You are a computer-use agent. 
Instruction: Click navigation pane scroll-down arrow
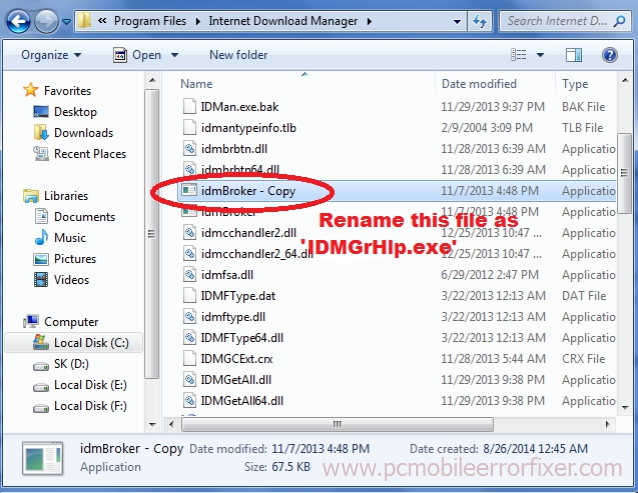point(153,425)
